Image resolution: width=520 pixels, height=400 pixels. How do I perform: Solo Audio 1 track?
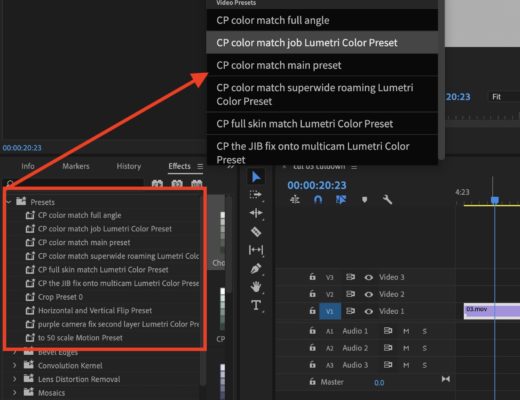(x=424, y=331)
